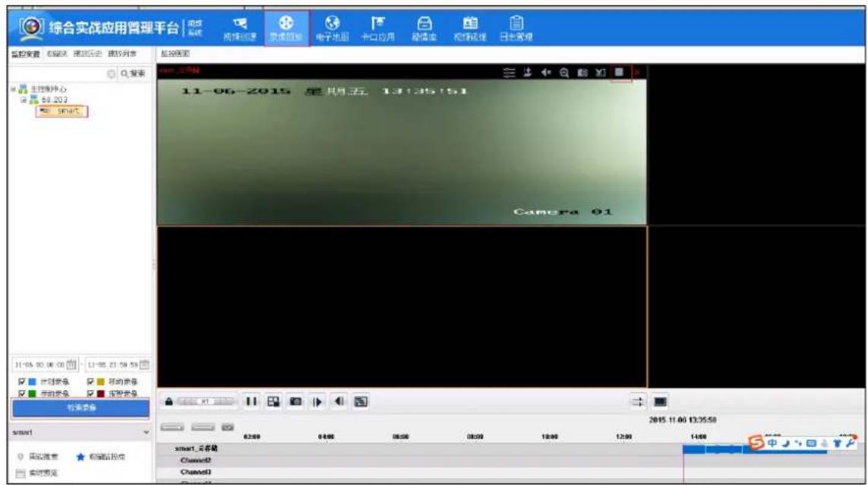Click the scissors clip icon on video toolbar
868x485 pixels.
[601, 72]
